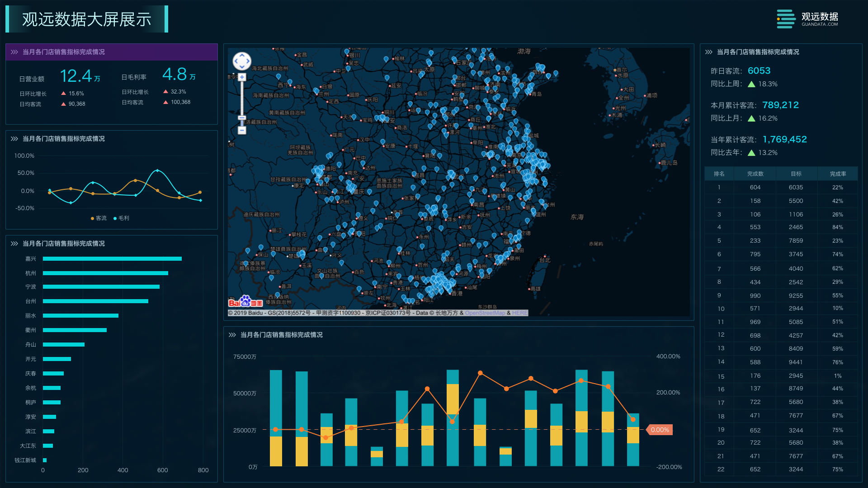The height and width of the screenshot is (488, 868).
Task: Select the 排名 column header
Action: click(719, 174)
